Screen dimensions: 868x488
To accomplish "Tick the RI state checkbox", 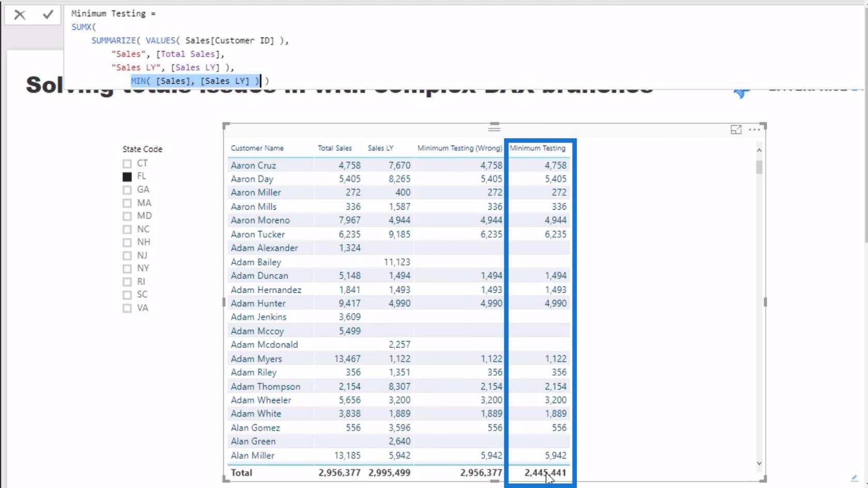I will [x=127, y=282].
